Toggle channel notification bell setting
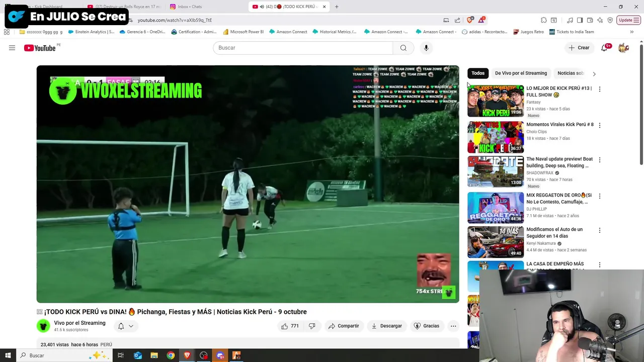 pos(125,326)
